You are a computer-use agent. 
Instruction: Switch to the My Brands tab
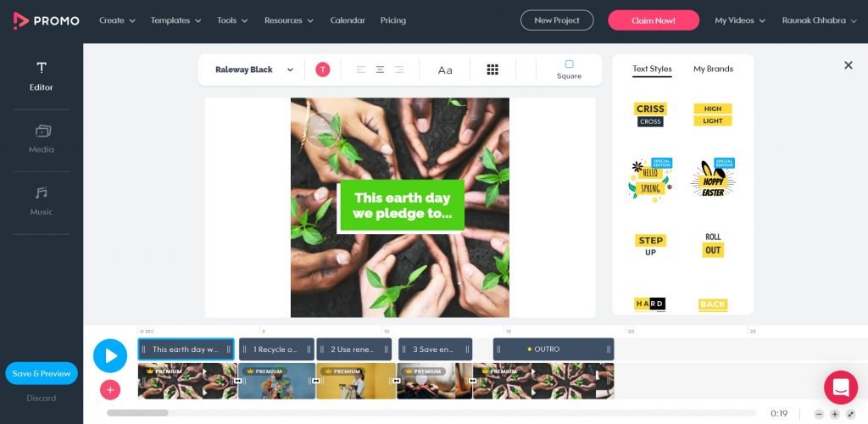click(x=713, y=70)
